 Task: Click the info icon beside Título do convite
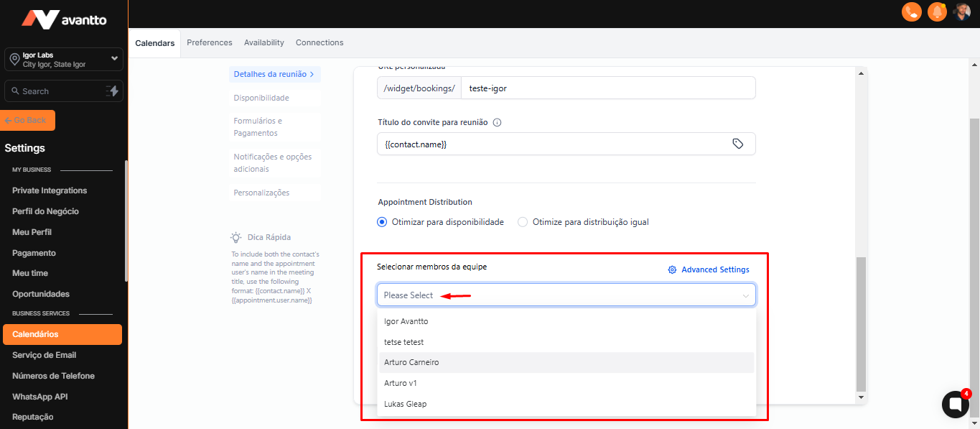point(497,122)
